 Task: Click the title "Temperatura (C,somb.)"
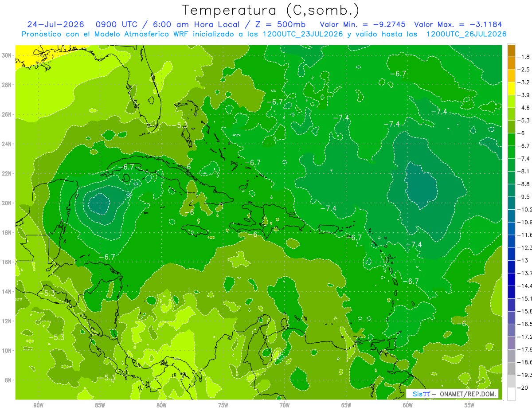pyautogui.click(x=271, y=10)
